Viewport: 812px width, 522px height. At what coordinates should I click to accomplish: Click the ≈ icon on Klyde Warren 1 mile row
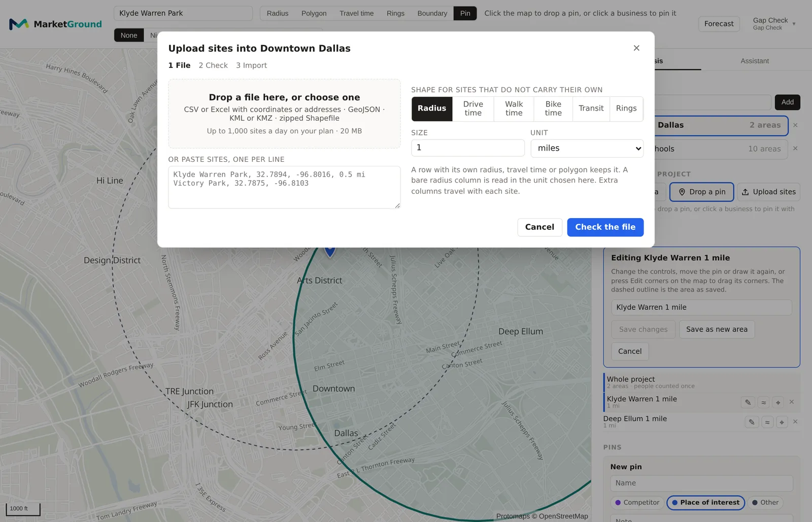[763, 402]
